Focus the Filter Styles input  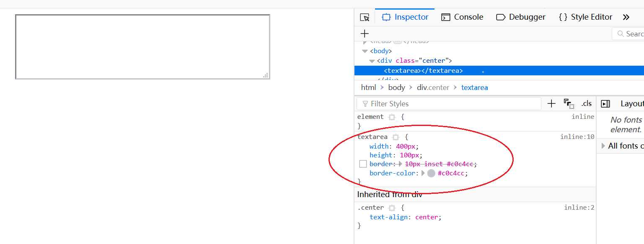click(449, 104)
